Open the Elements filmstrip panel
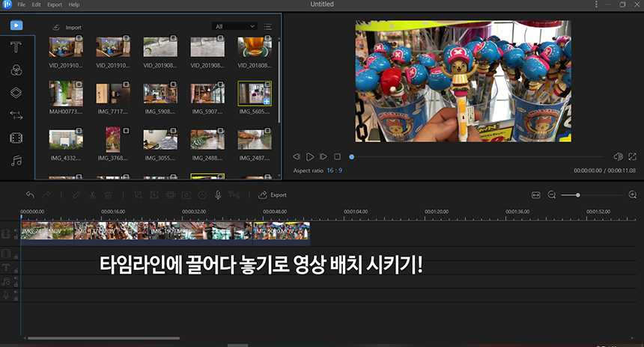644x347 pixels. click(16, 138)
